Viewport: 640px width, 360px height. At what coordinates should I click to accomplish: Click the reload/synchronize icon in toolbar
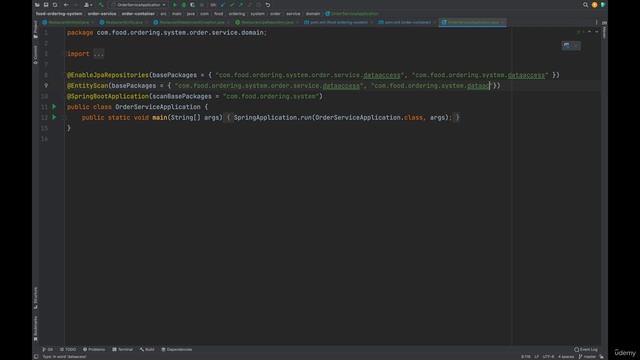click(55, 5)
